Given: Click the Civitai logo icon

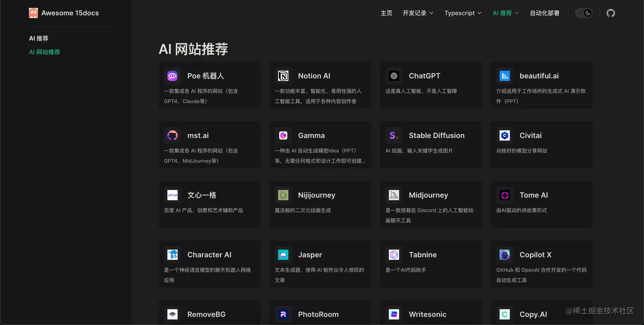Looking at the screenshot, I should [x=504, y=135].
